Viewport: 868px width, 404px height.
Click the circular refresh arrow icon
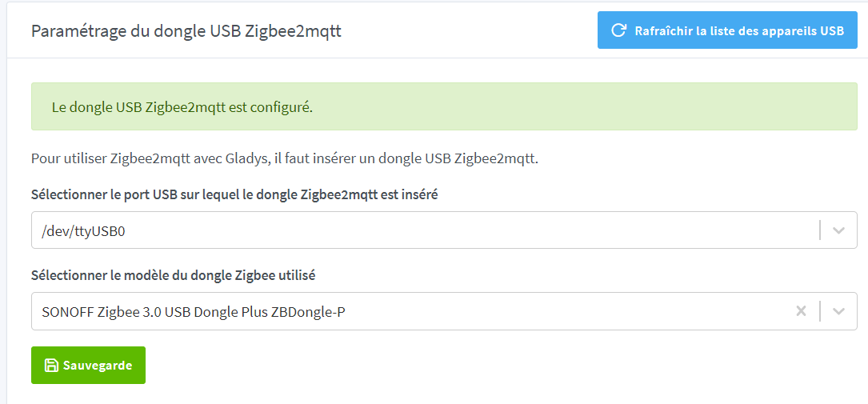coord(618,30)
